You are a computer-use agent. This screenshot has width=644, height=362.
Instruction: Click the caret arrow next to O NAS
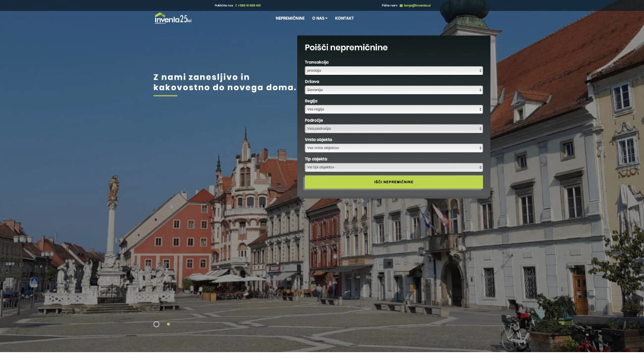pyautogui.click(x=326, y=18)
